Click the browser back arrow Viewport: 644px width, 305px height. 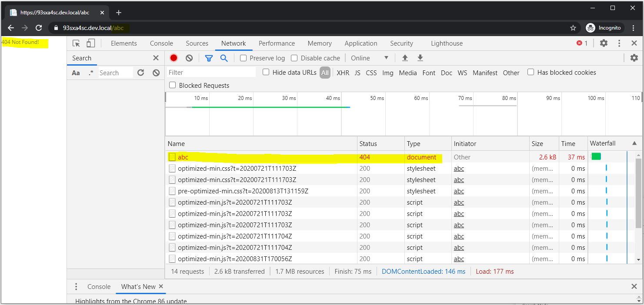click(11, 28)
